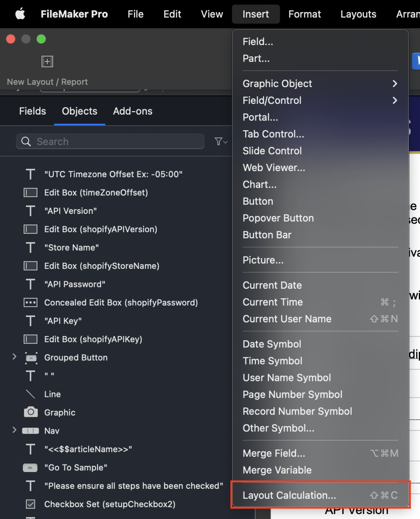Choose Part... from Insert menu
This screenshot has width=420, height=519.
(x=320, y=58)
